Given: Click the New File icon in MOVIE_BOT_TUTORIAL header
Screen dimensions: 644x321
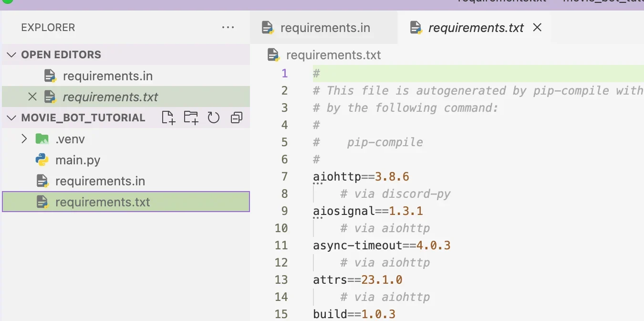Looking at the screenshot, I should point(168,118).
